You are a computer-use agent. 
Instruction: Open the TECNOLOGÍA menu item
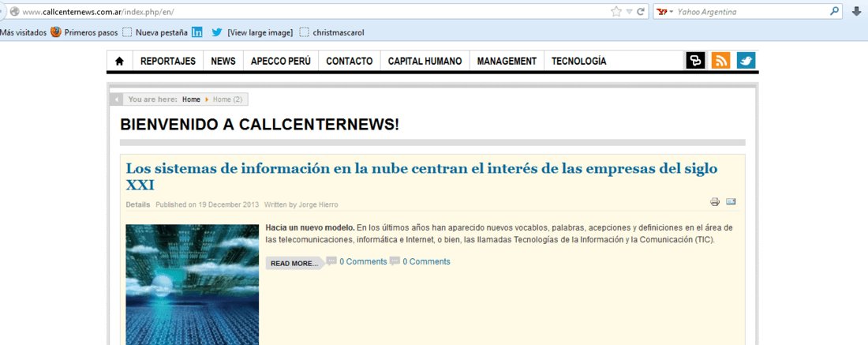point(578,62)
